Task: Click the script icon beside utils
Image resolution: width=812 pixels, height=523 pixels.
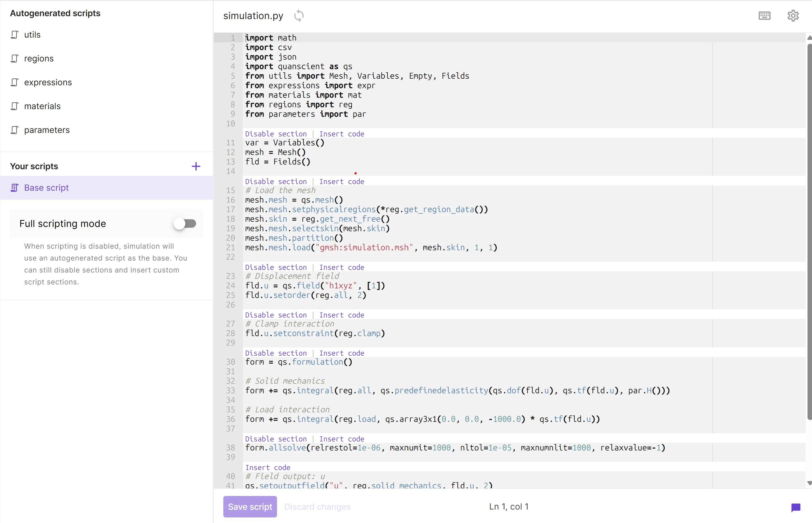Action: tap(14, 34)
